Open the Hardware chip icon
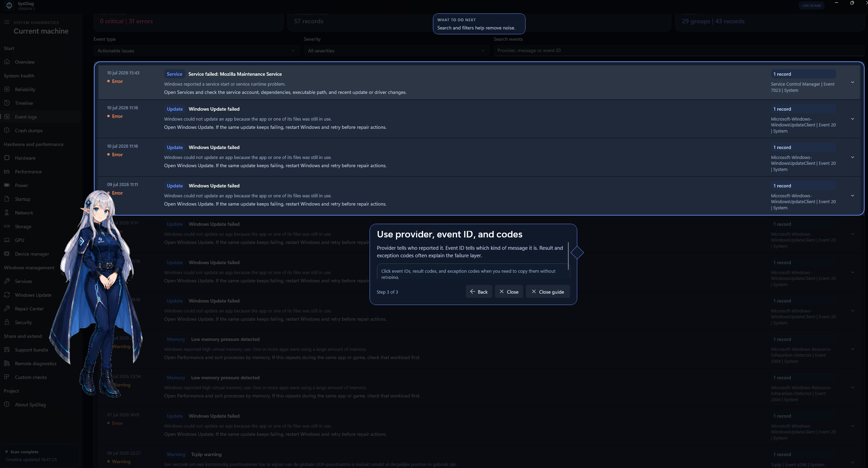This screenshot has width=868, height=468. coord(7,158)
